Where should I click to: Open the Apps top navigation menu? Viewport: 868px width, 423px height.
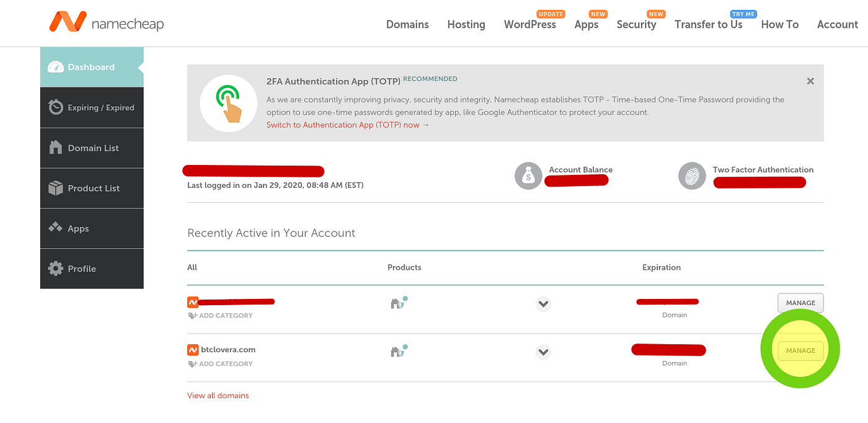pos(587,24)
